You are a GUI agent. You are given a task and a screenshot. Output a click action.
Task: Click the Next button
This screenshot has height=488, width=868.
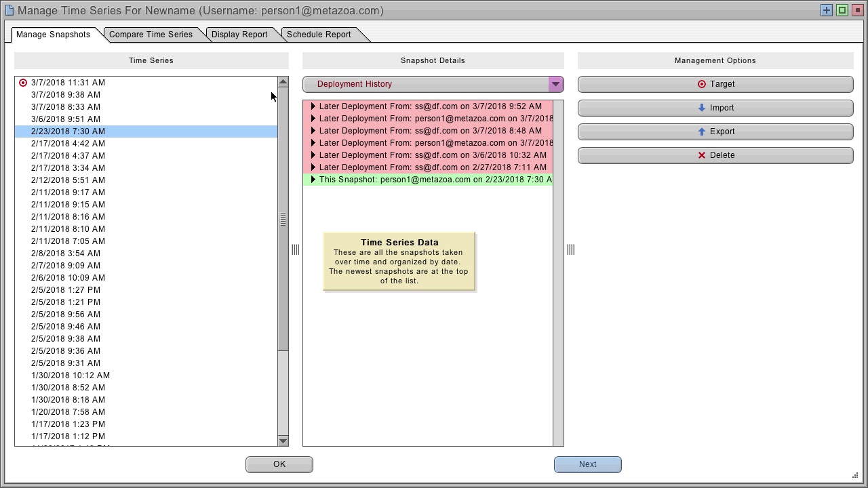pyautogui.click(x=588, y=464)
